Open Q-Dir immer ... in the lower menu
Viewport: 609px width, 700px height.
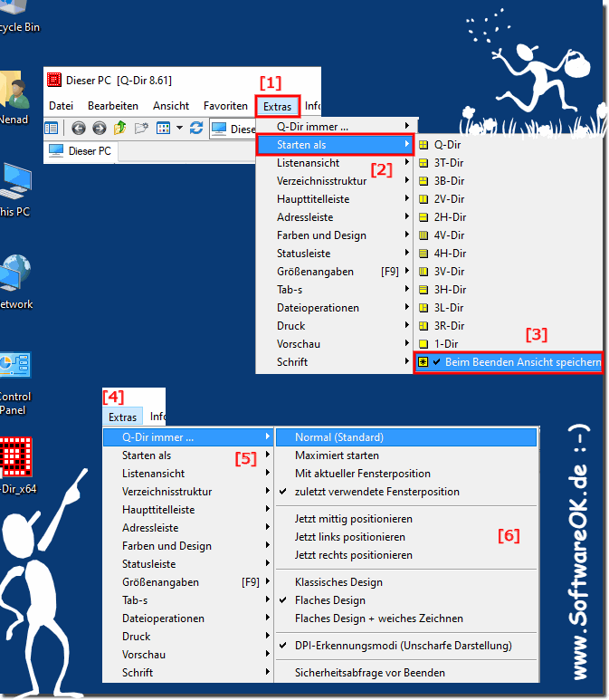click(188, 437)
